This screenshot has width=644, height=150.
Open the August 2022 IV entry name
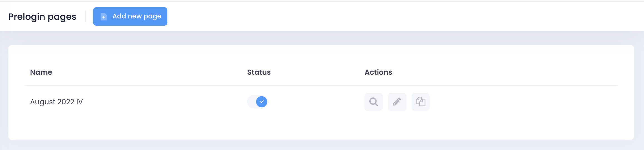click(x=56, y=102)
